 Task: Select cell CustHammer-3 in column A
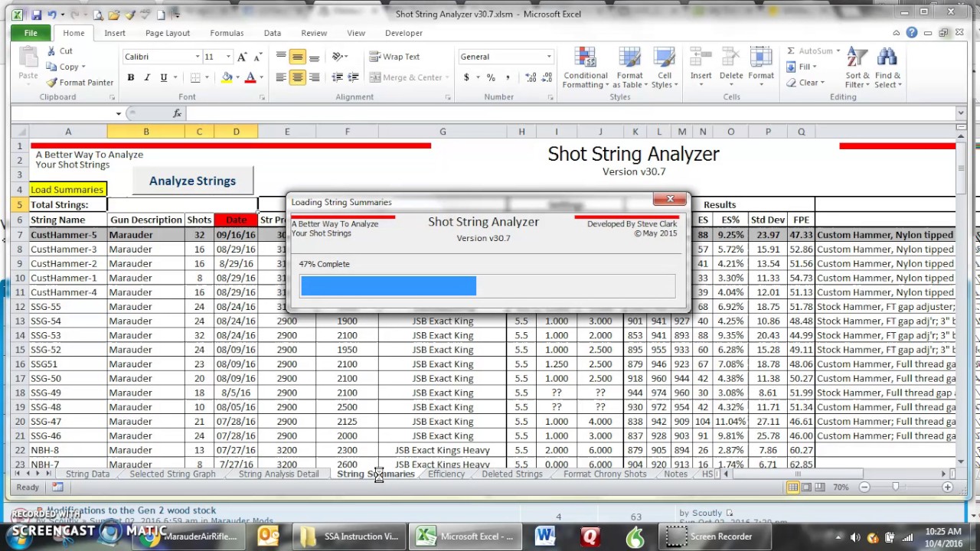pos(67,249)
